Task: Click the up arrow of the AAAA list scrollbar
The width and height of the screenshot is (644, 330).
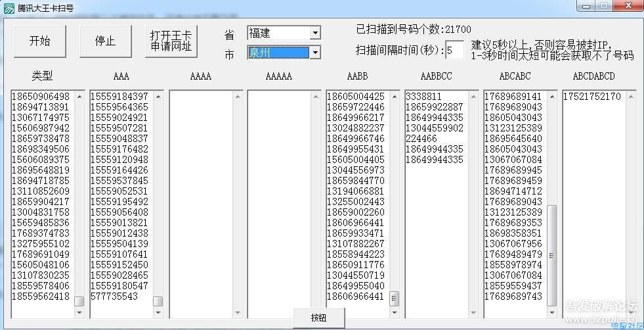Action: (237, 97)
